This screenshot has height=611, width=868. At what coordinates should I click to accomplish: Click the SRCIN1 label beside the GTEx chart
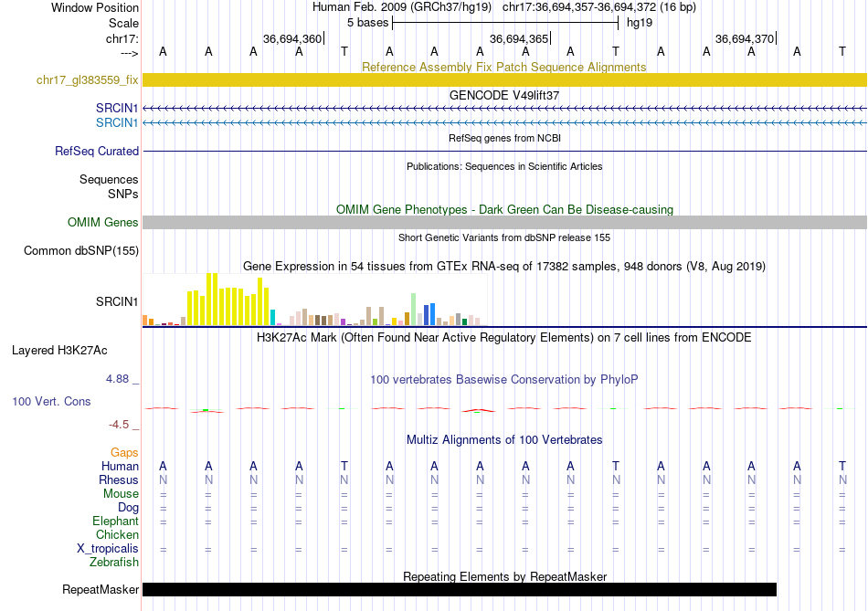[x=117, y=301]
